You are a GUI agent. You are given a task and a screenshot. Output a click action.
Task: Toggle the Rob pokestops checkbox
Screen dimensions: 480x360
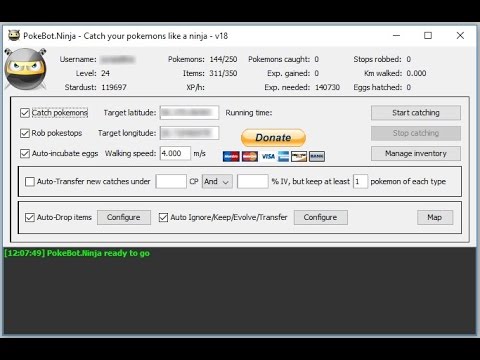point(25,133)
